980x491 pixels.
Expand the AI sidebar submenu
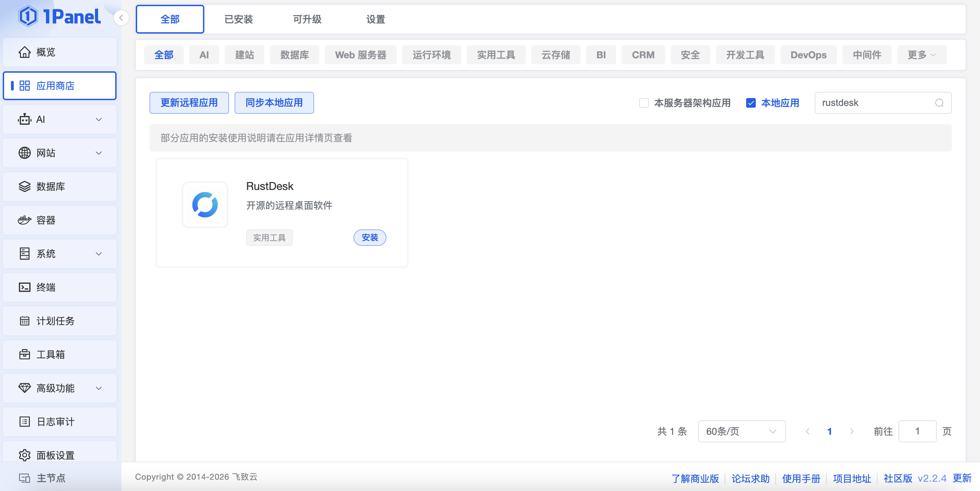point(98,119)
